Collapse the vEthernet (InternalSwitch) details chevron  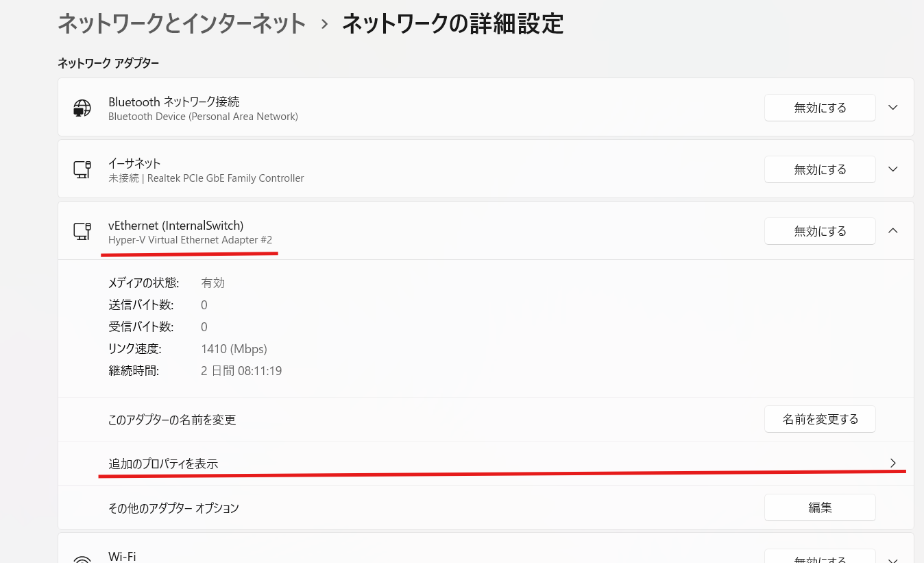pyautogui.click(x=892, y=231)
